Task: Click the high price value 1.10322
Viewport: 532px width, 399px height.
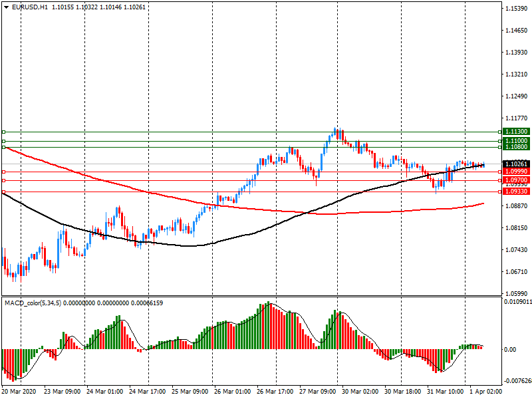Action: 86,7
